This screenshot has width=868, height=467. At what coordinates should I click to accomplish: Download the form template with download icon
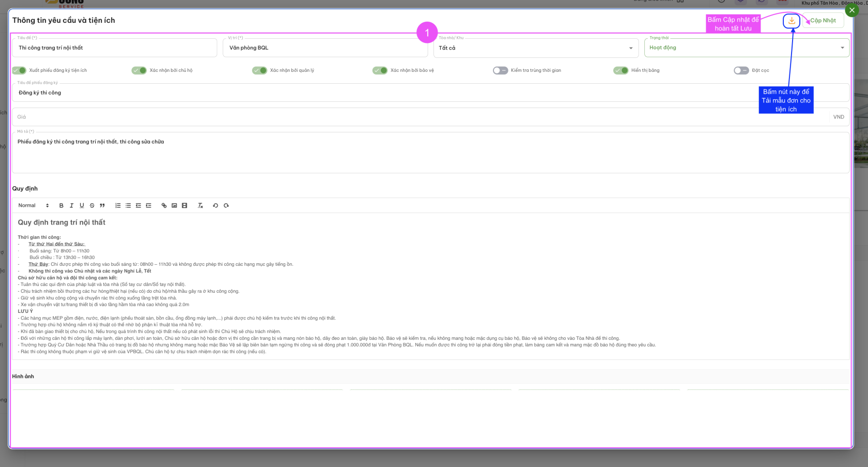[792, 21]
